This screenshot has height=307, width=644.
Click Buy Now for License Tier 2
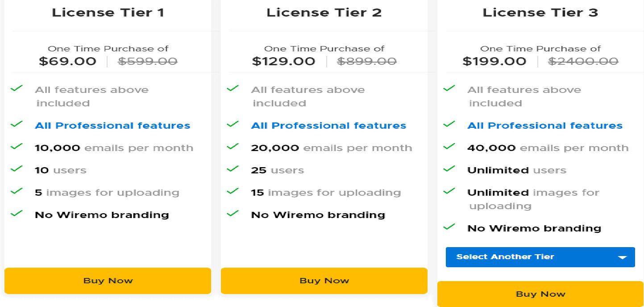pos(324,281)
